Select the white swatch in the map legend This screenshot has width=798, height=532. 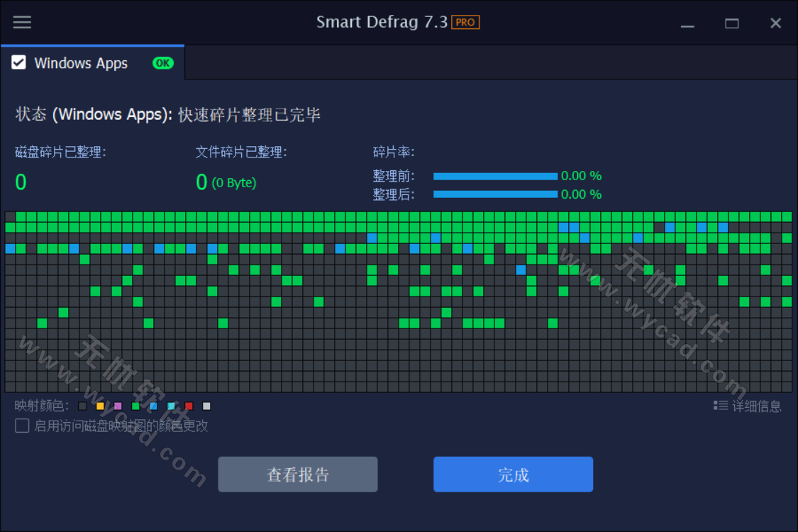coord(206,406)
